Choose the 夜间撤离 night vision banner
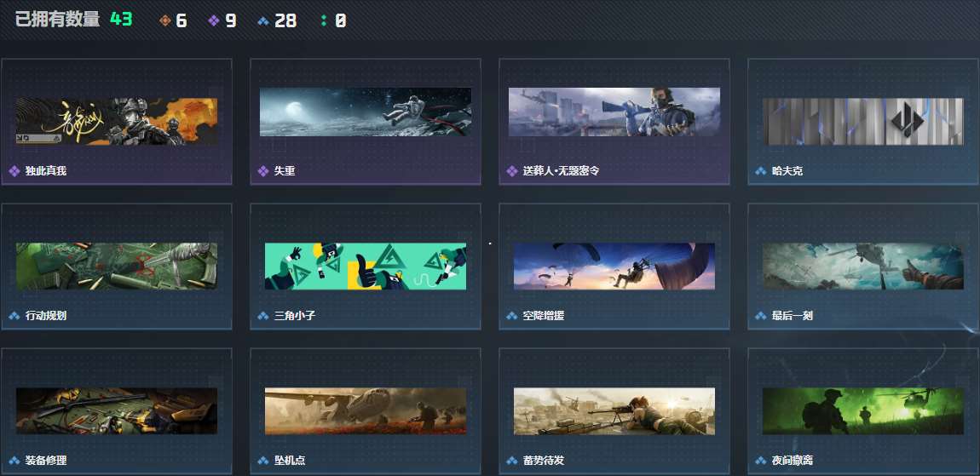980x476 pixels. pyautogui.click(x=863, y=411)
